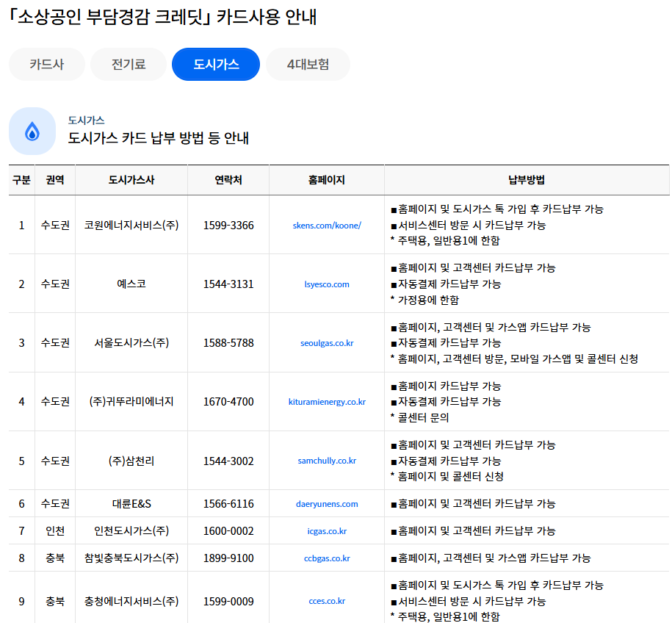The height and width of the screenshot is (623, 672).
Task: Click phone number 1544-3002
Action: (228, 461)
